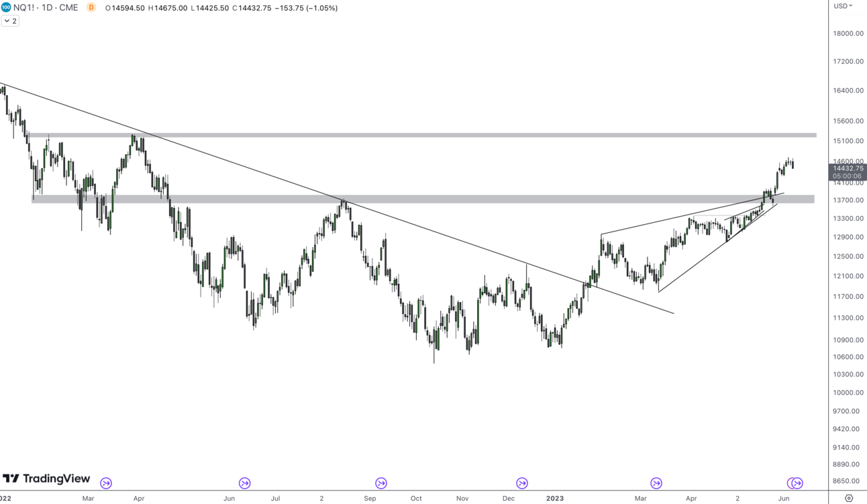Click the Sep label on the time axis

[x=370, y=499]
